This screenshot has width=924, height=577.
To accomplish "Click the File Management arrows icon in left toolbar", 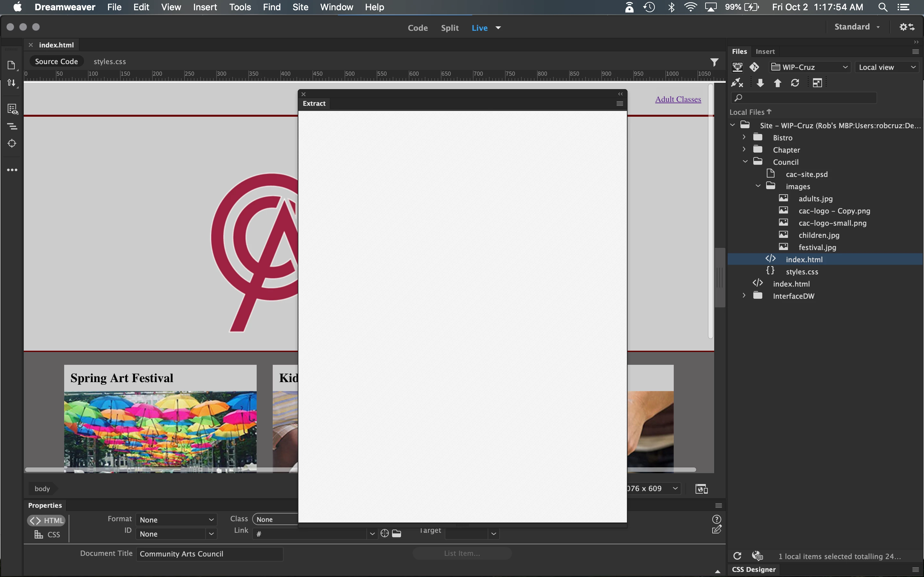I will point(12,83).
